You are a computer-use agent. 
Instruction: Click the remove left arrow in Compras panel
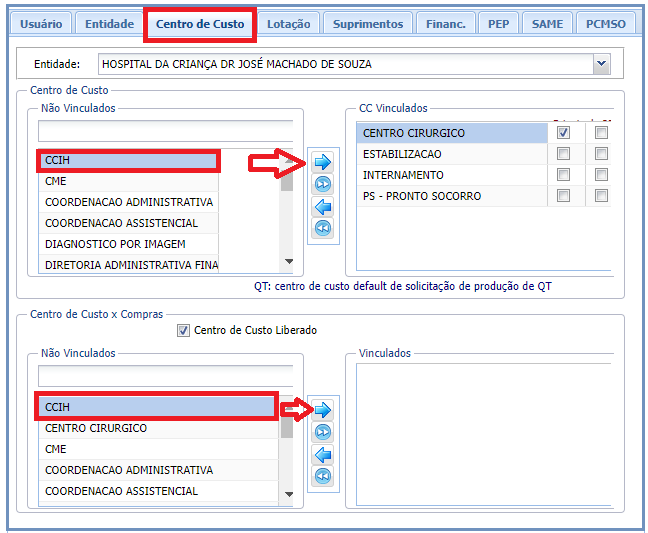[323, 455]
